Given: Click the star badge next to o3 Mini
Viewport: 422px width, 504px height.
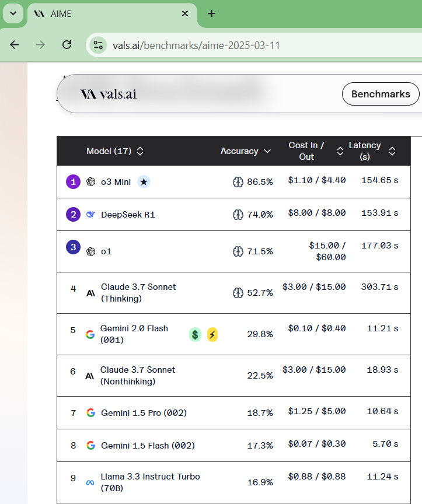Looking at the screenshot, I should pyautogui.click(x=144, y=182).
